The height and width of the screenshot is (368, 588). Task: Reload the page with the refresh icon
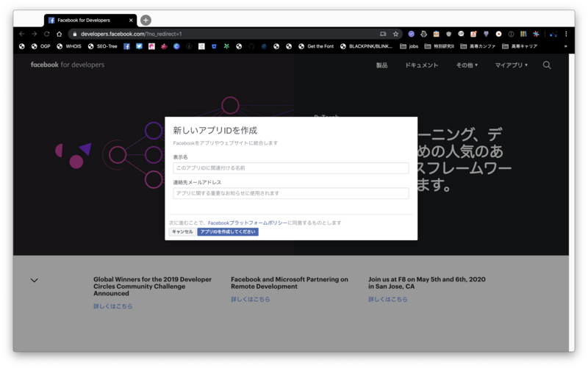(46, 34)
